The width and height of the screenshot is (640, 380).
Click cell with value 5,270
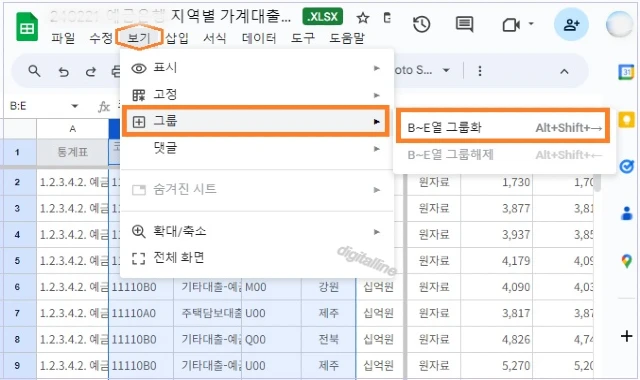(x=497, y=366)
